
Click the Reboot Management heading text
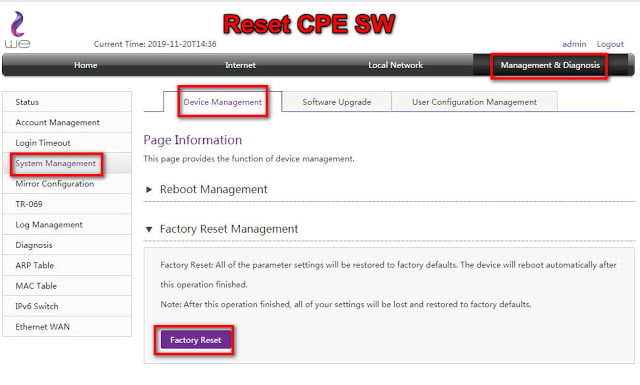pyautogui.click(x=213, y=189)
